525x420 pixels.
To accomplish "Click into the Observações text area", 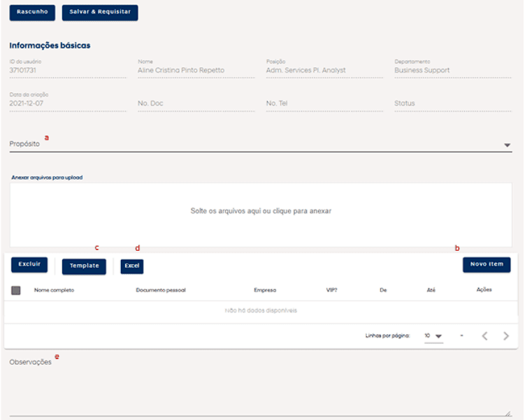I will 261,386.
